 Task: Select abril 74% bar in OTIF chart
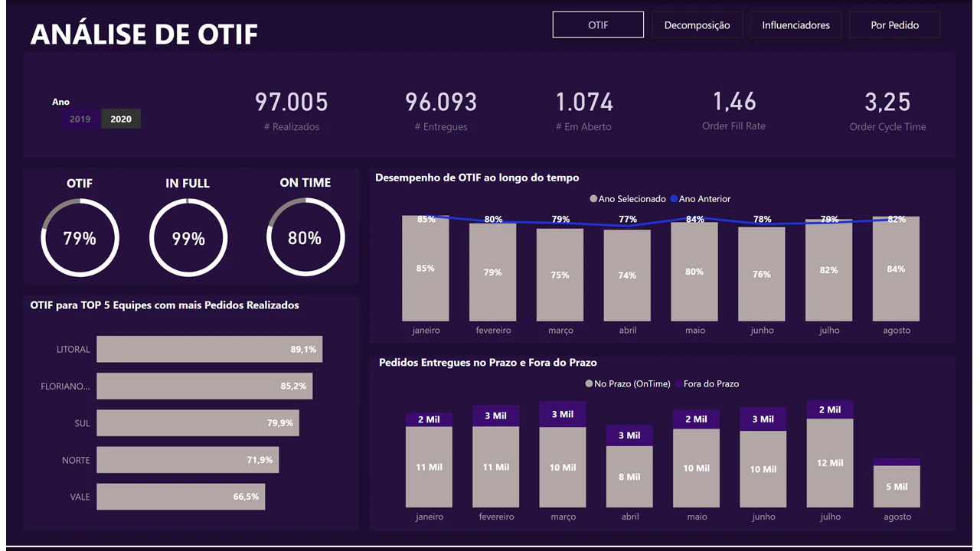pos(627,275)
